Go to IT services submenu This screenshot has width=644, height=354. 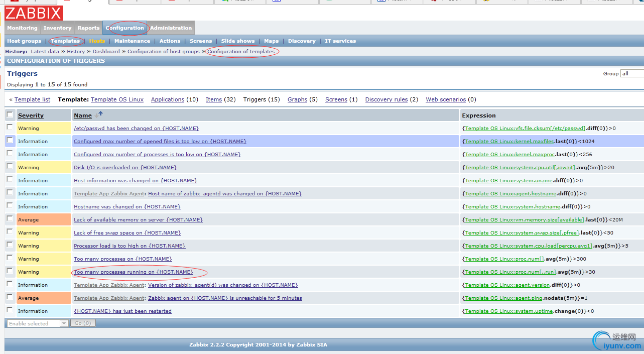click(340, 41)
